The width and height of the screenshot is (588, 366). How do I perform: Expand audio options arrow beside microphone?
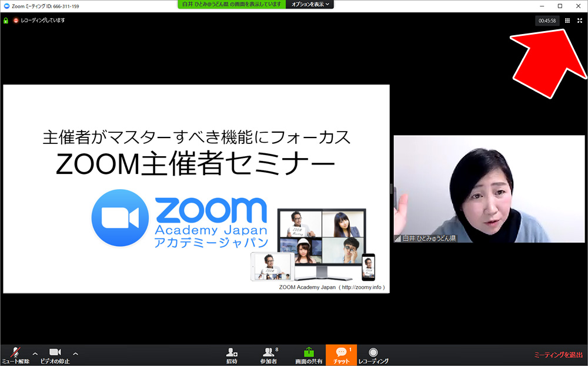point(35,354)
